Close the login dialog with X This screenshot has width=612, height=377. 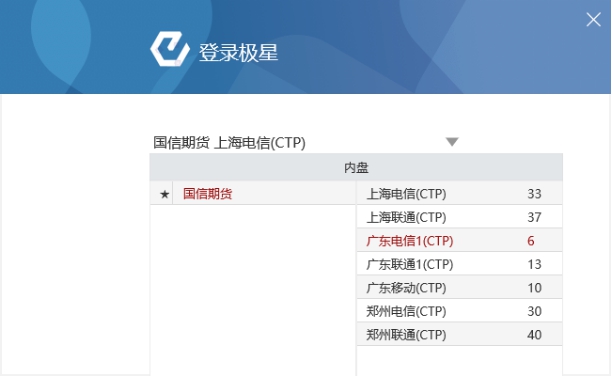click(x=593, y=19)
